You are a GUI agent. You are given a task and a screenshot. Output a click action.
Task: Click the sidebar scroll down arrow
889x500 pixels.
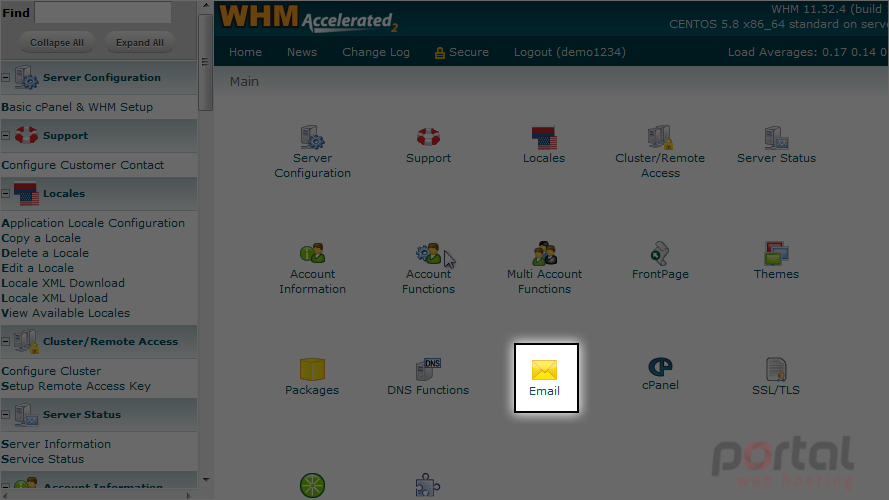(x=206, y=480)
